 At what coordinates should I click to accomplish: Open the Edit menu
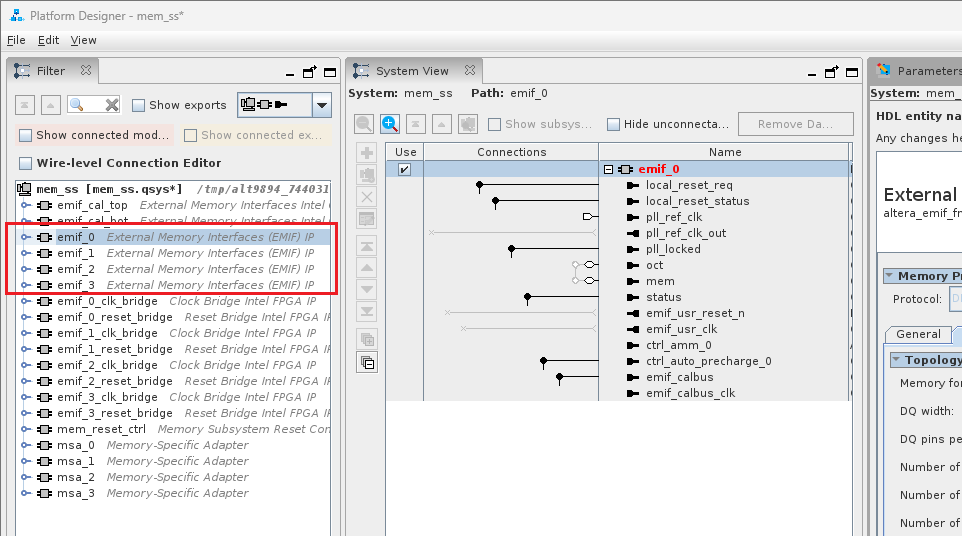click(x=48, y=40)
